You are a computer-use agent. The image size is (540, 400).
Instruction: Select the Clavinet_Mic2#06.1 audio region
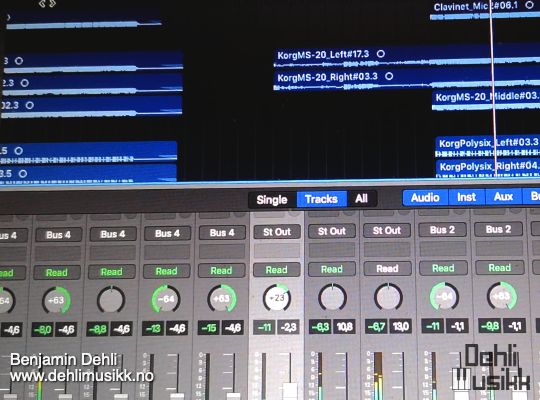[x=485, y=10]
